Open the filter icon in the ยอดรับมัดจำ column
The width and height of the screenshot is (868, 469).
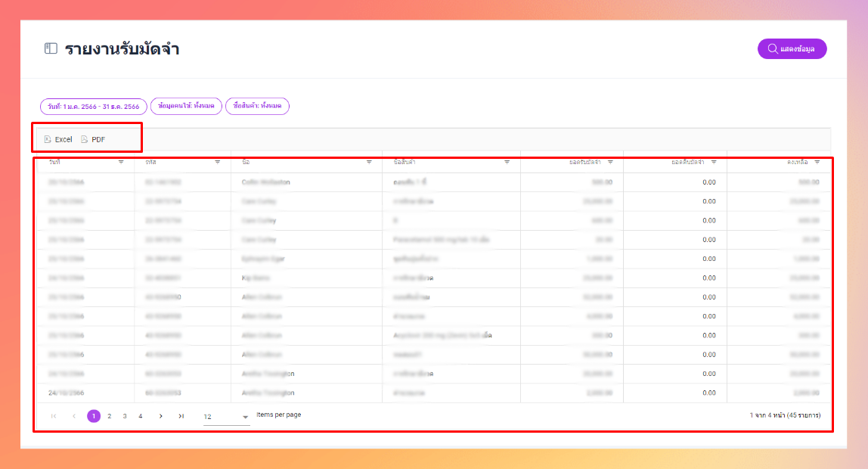point(611,162)
